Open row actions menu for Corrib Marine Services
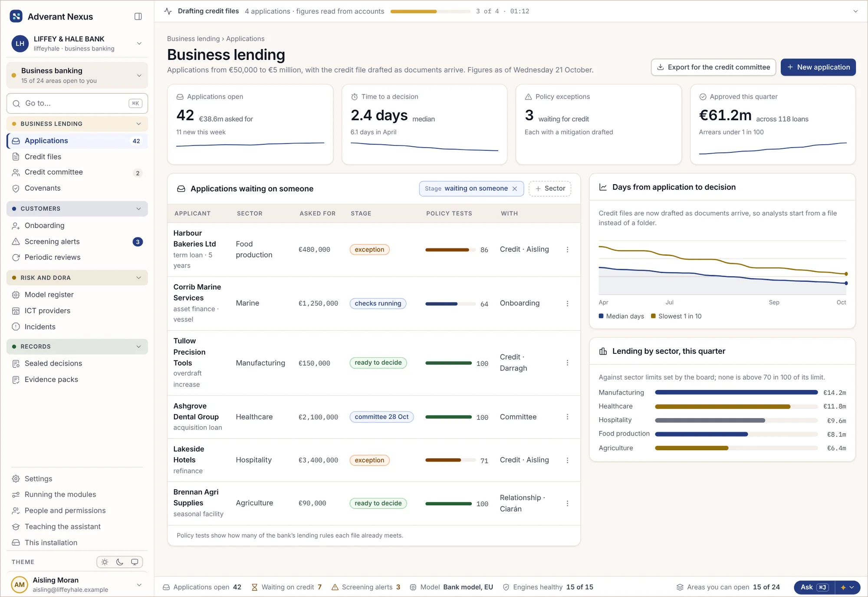868x597 pixels. point(567,303)
